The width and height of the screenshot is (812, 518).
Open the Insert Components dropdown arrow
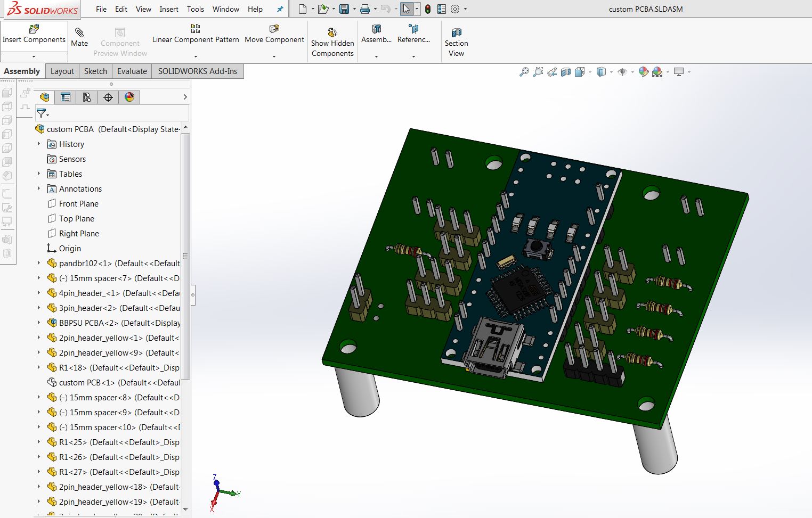pyautogui.click(x=34, y=56)
